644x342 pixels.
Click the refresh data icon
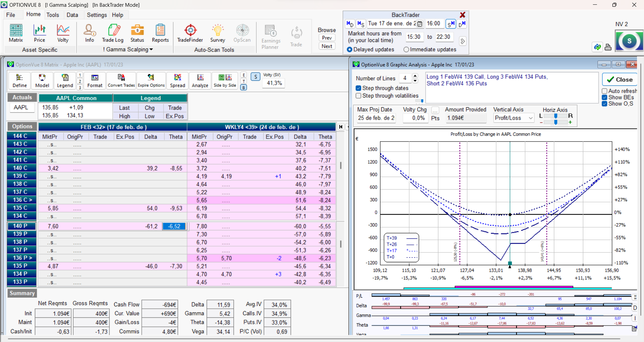pos(597,47)
